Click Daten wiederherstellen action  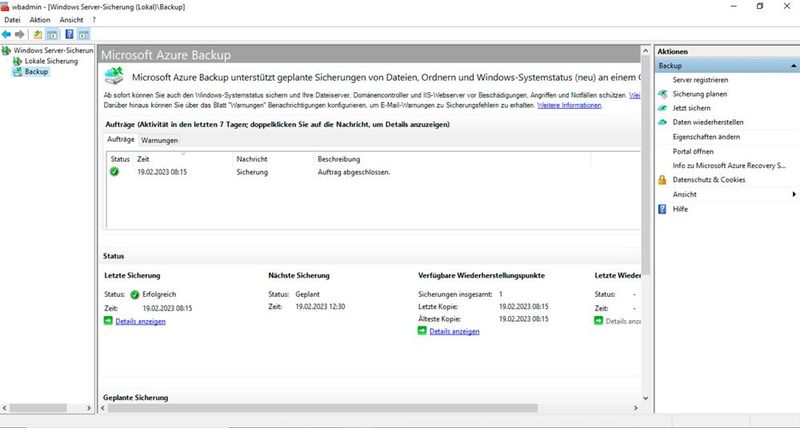pos(708,122)
